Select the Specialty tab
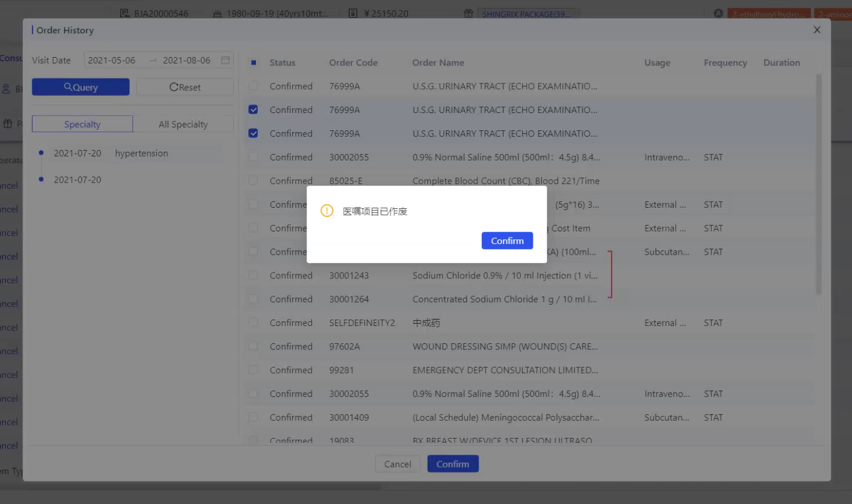The height and width of the screenshot is (504, 852). (82, 124)
